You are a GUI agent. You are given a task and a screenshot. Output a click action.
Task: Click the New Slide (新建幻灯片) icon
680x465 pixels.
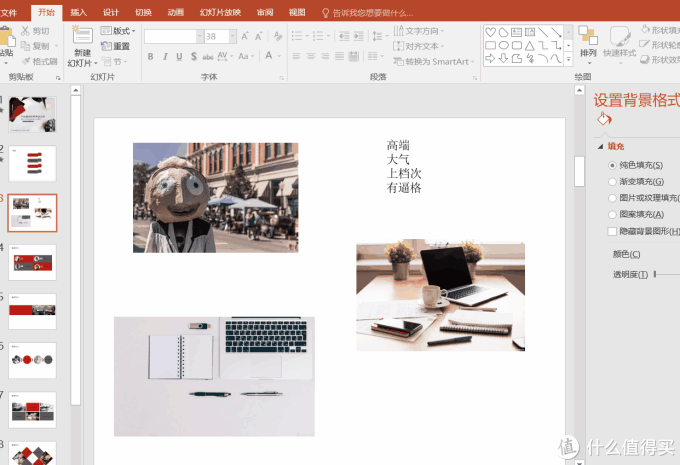[x=82, y=36]
